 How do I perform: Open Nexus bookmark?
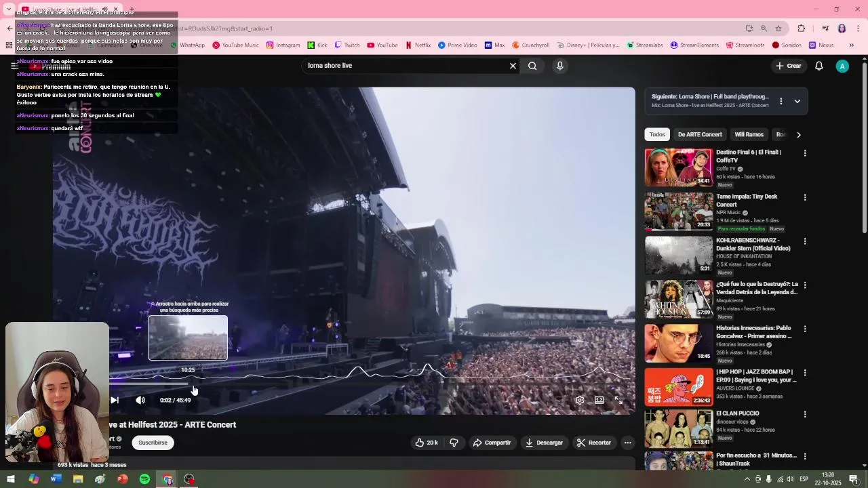click(x=821, y=45)
